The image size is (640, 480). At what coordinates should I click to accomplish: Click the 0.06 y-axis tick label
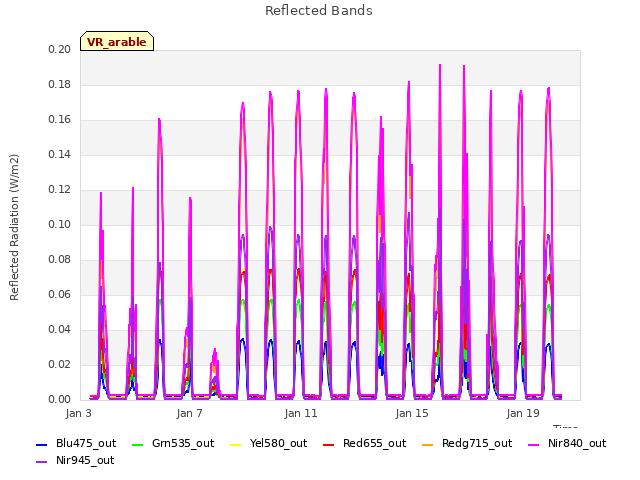point(60,295)
